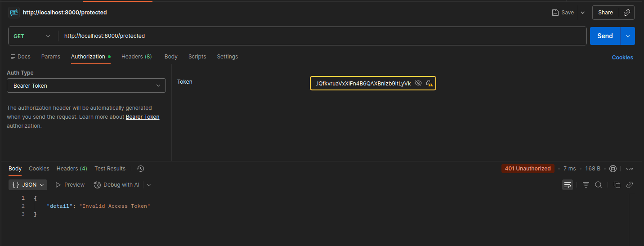Click the Preview button
The height and width of the screenshot is (246, 644).
coord(70,185)
